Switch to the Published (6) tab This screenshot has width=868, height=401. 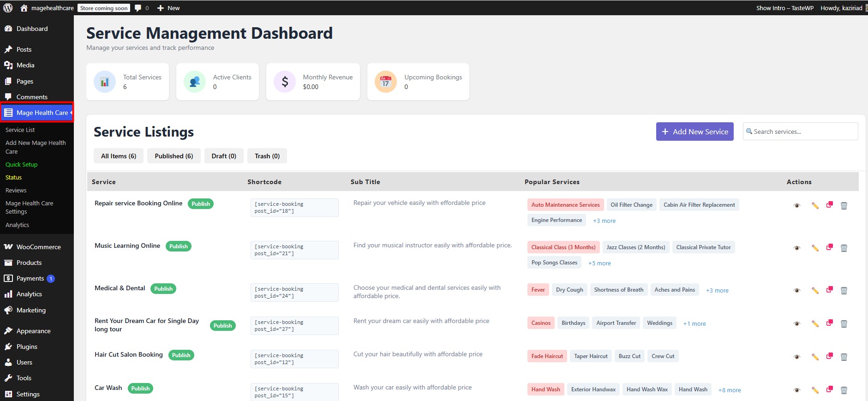click(x=174, y=156)
